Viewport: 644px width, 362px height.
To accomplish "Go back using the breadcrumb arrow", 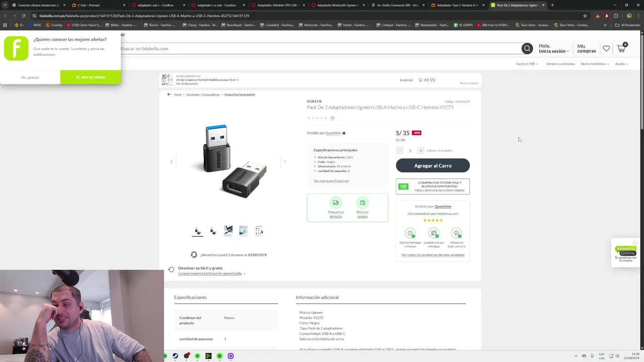I will point(169,95).
